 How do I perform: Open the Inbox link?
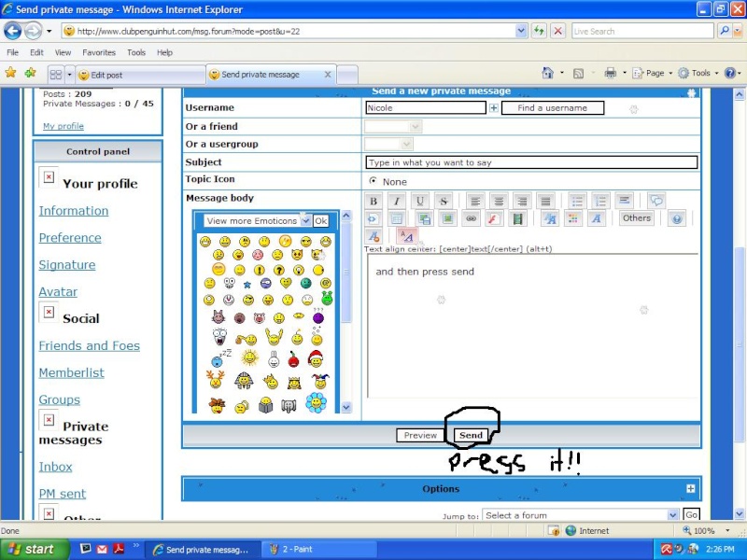tap(55, 467)
